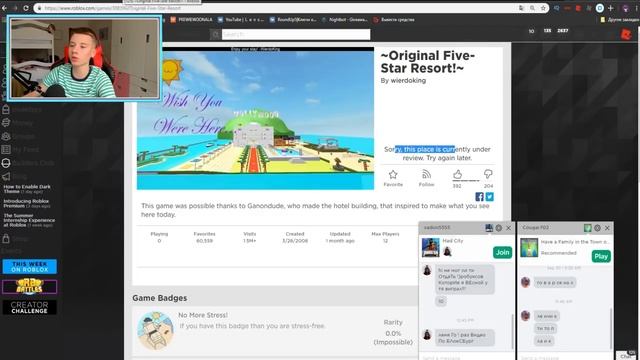Open the Builders Club sidebar icon
The height and width of the screenshot is (360, 640).
[x=6, y=163]
